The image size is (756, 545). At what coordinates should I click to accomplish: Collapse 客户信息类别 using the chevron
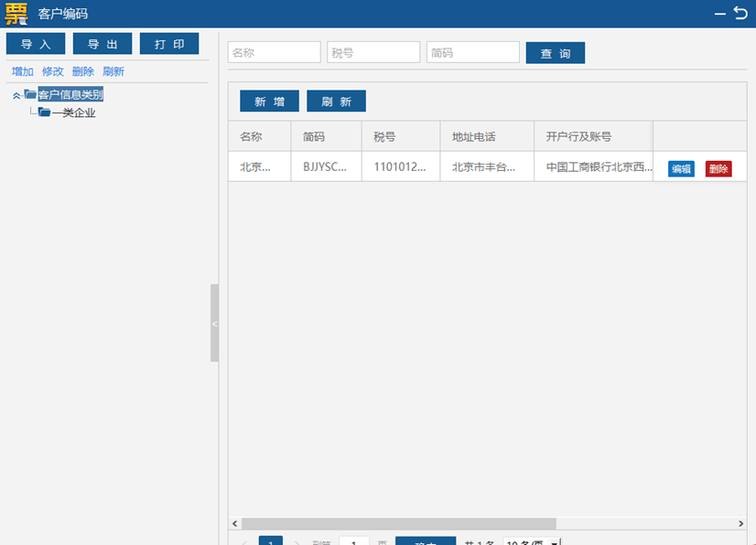(16, 94)
